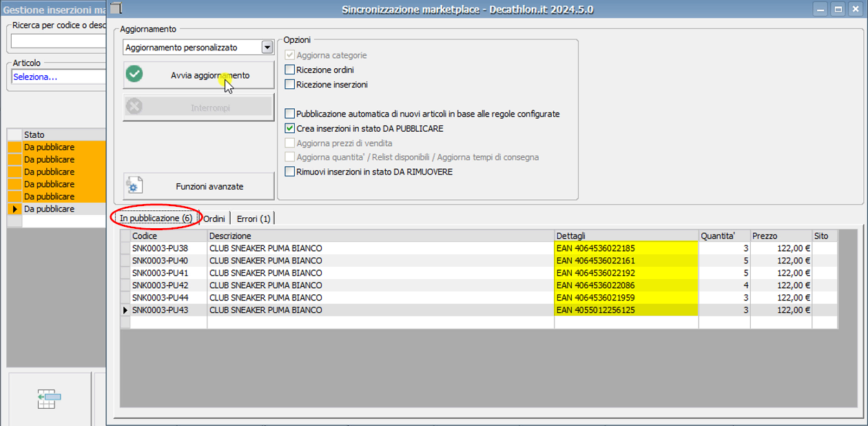Open the Sincronizzazione marketplace title bar window icon
Screen dimensions: 868x426
[116, 8]
